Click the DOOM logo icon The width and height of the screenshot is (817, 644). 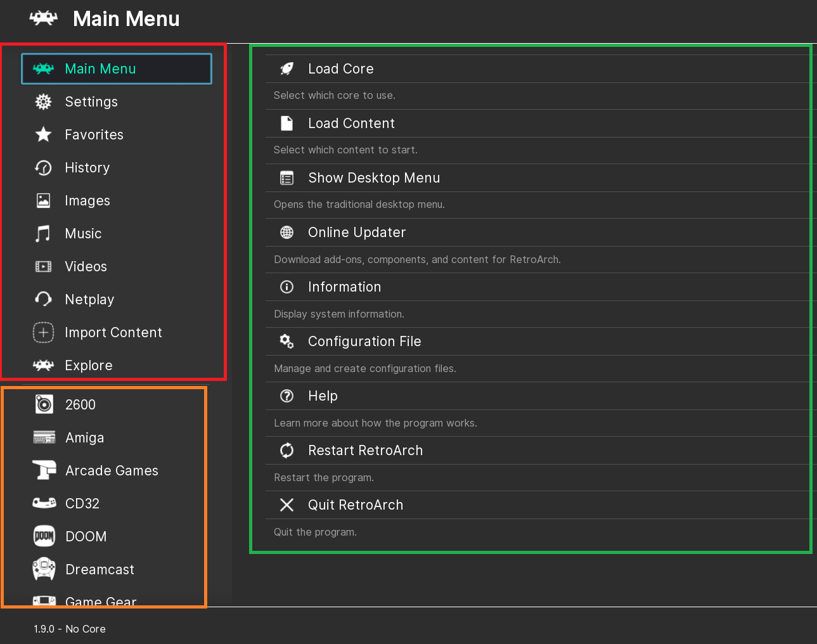[x=44, y=536]
